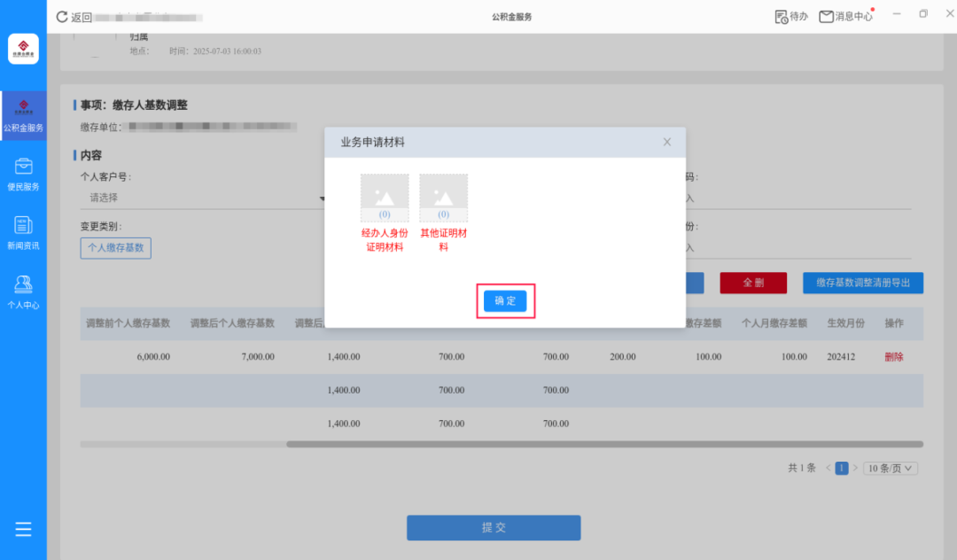Open the 经办人身份证明材料 upload thumbnail
This screenshot has height=560, width=957.
click(385, 198)
